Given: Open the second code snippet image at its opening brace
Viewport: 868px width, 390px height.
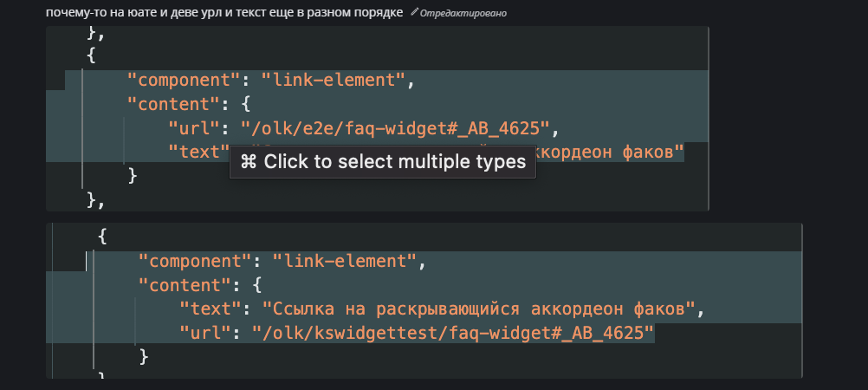Looking at the screenshot, I should [102, 237].
